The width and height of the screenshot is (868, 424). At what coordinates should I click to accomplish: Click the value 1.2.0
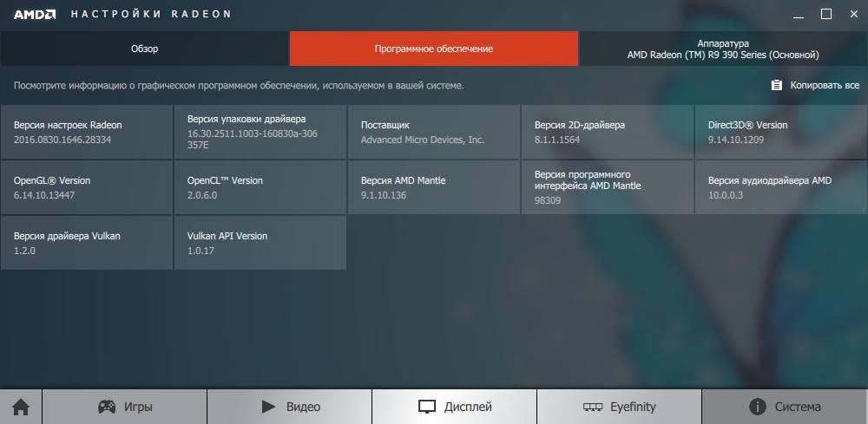coord(25,251)
